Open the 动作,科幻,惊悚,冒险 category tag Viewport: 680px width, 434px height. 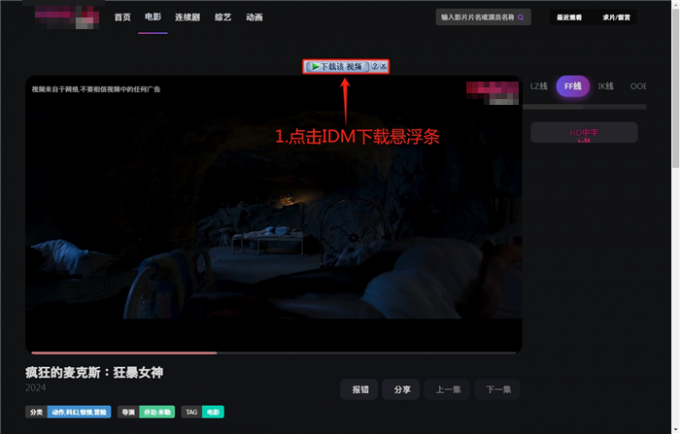pyautogui.click(x=79, y=412)
